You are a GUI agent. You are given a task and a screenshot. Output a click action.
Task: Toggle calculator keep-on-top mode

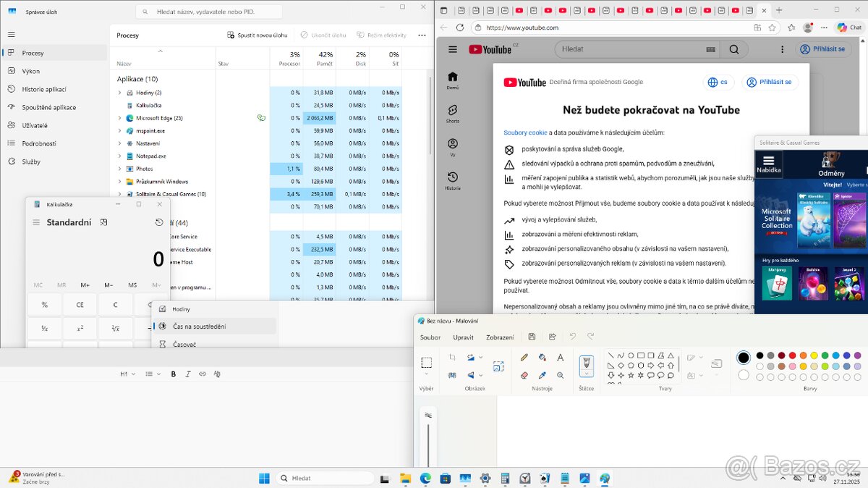coord(104,222)
